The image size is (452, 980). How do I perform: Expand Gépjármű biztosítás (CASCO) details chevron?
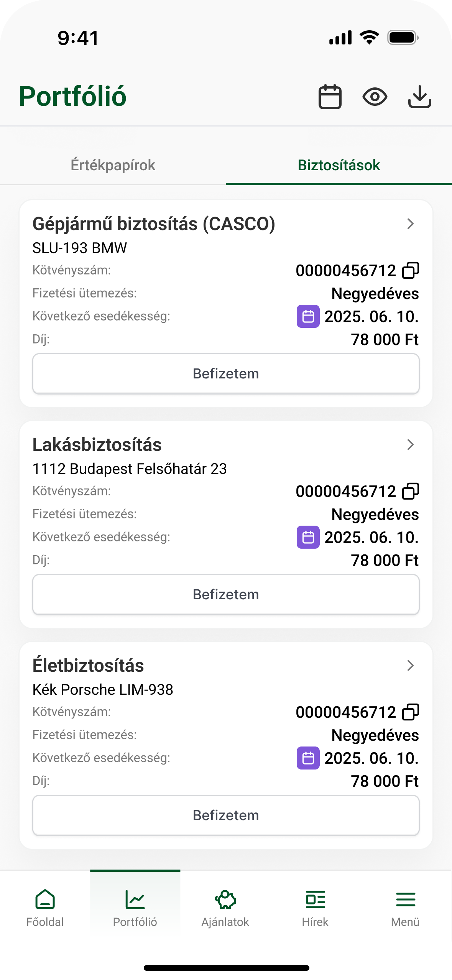coord(410,224)
